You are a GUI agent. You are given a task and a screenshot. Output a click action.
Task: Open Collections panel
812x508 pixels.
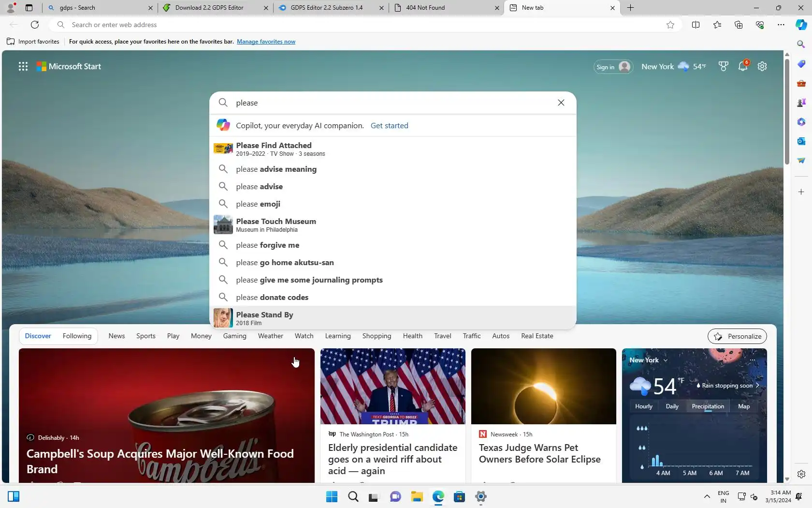[738, 25]
